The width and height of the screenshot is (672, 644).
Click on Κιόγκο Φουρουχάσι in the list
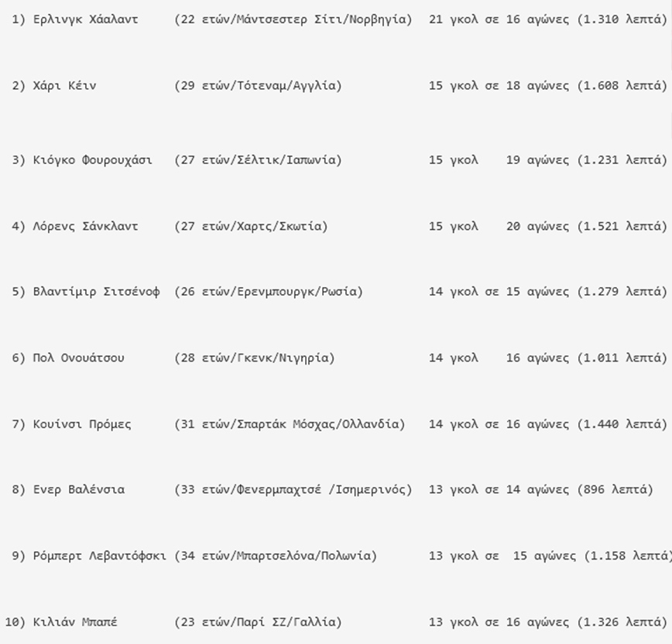click(93, 160)
